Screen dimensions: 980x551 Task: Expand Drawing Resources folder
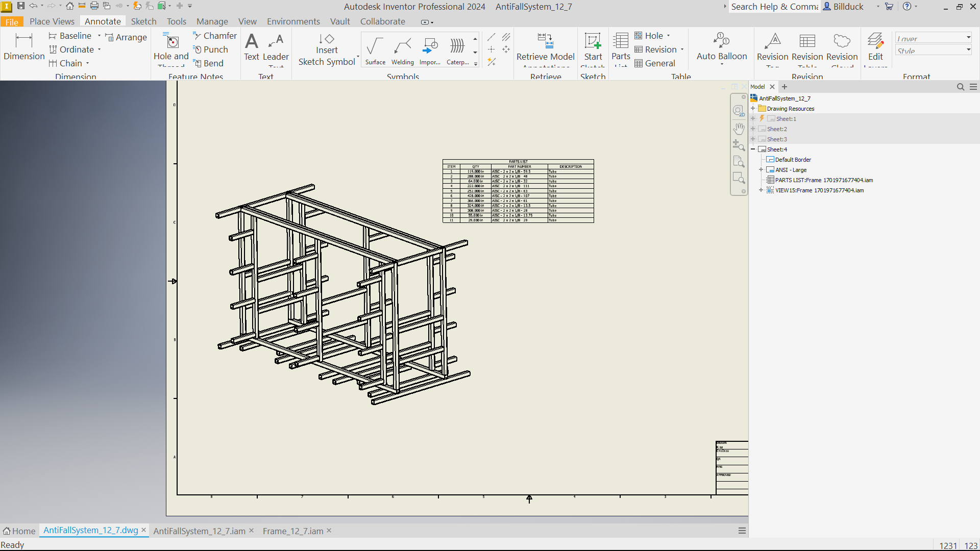pyautogui.click(x=753, y=109)
